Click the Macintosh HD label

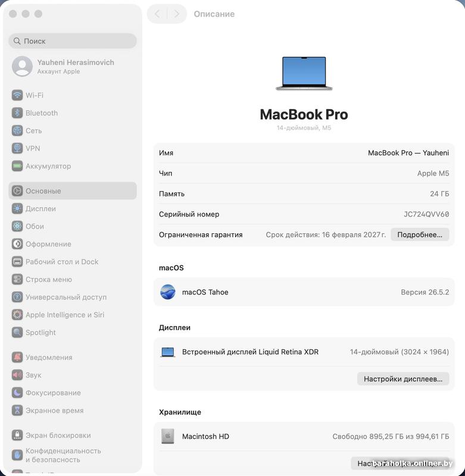205,436
